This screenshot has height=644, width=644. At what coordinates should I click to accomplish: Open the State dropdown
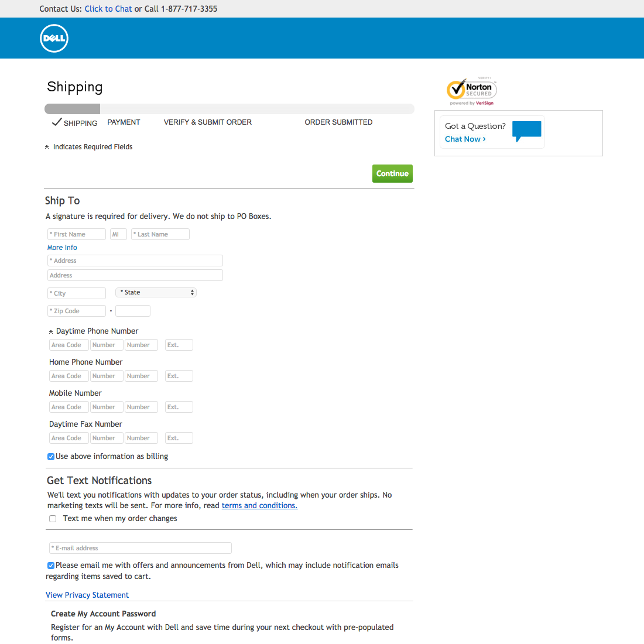[156, 293]
